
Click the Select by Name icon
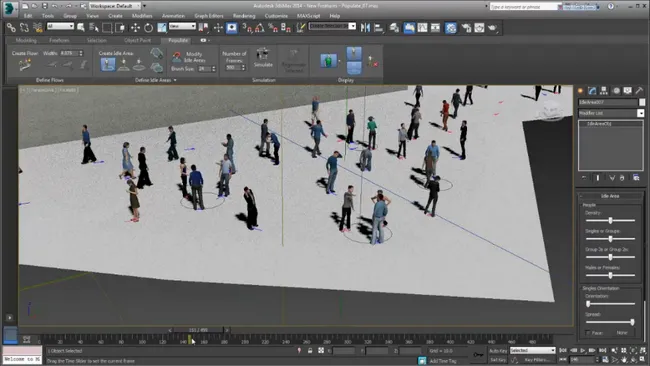coord(94,28)
